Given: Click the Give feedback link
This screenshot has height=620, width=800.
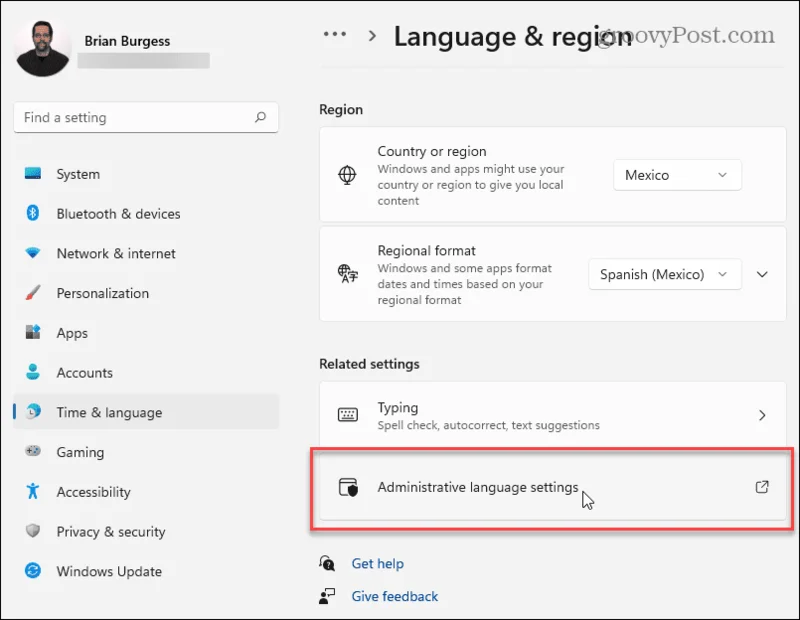Looking at the screenshot, I should pyautogui.click(x=394, y=596).
